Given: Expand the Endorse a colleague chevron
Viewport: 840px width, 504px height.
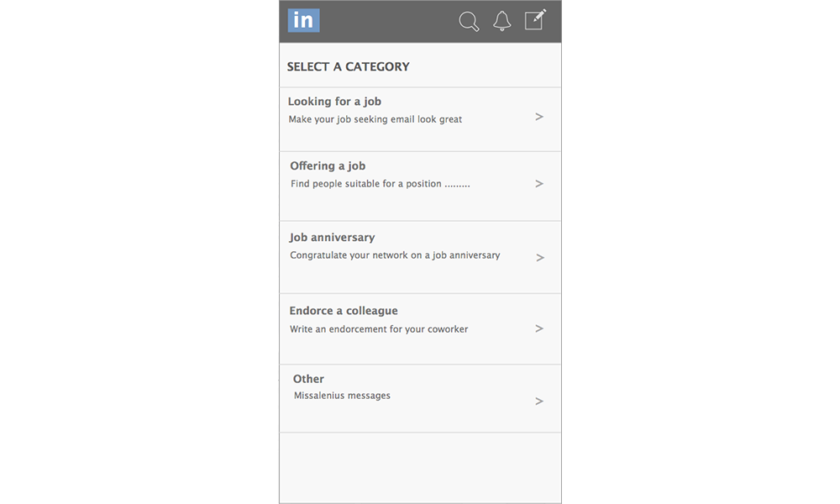Looking at the screenshot, I should pyautogui.click(x=539, y=328).
